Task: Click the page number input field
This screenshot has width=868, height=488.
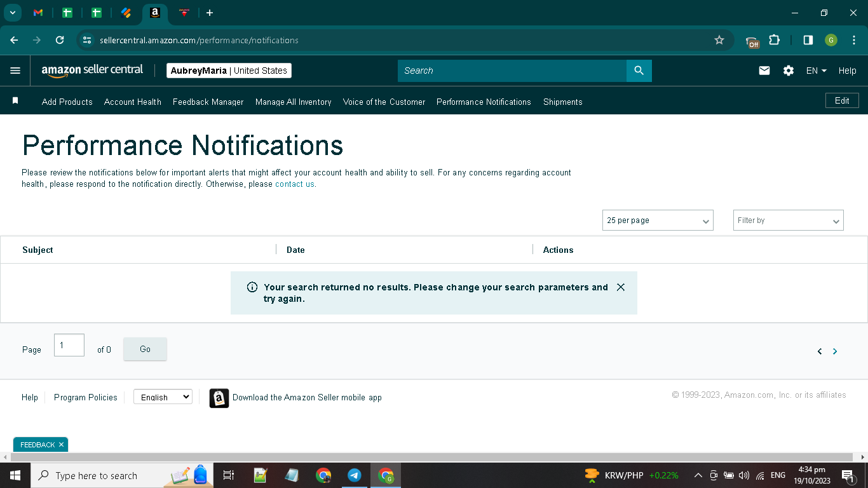Action: coord(69,345)
